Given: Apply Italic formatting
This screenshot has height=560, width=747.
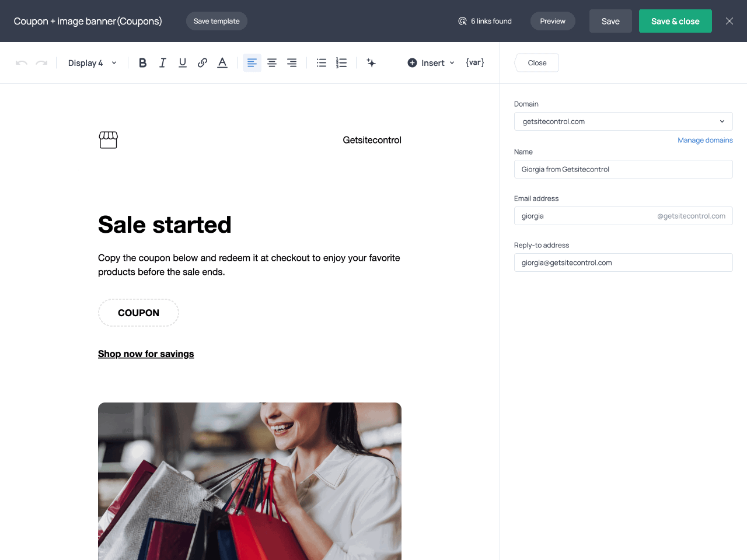Looking at the screenshot, I should (x=162, y=62).
